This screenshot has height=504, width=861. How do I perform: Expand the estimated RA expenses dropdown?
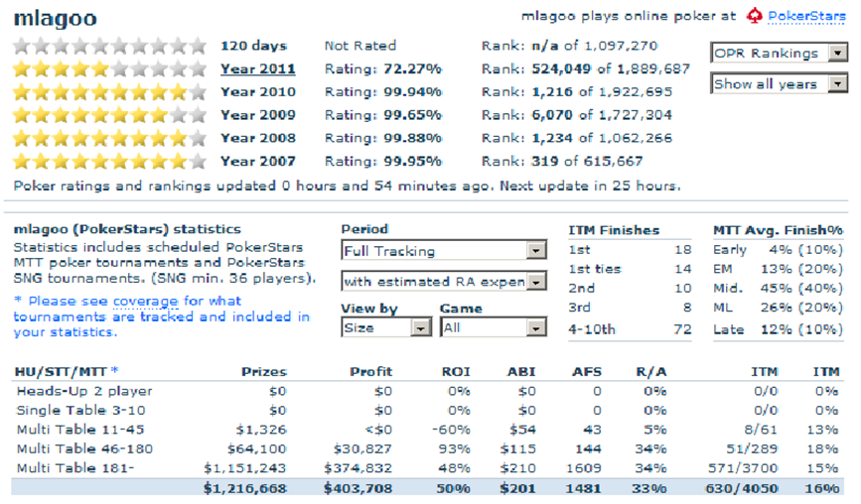[443, 282]
